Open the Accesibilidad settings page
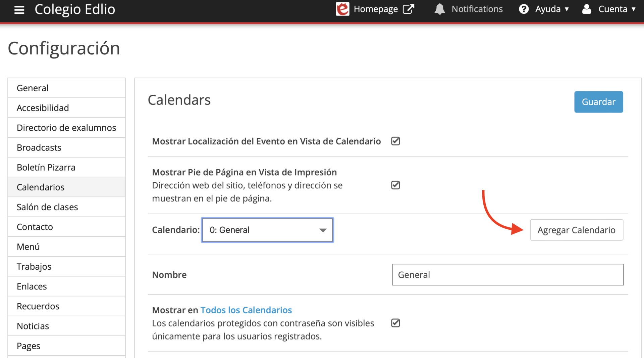This screenshot has height=358, width=644. click(x=43, y=108)
